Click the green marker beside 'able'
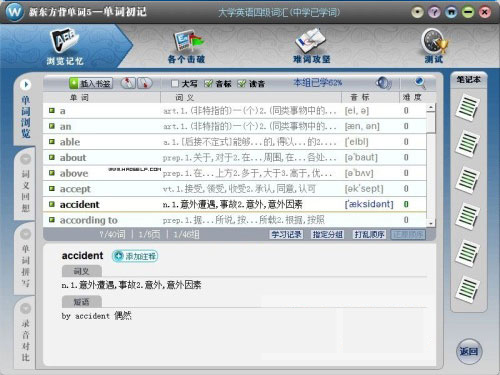The image size is (500, 375). (x=52, y=142)
